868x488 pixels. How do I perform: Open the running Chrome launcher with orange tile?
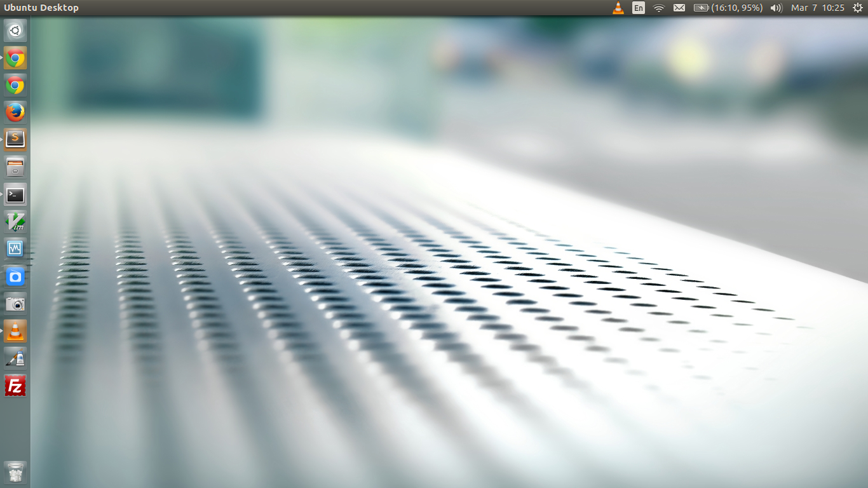pyautogui.click(x=15, y=58)
